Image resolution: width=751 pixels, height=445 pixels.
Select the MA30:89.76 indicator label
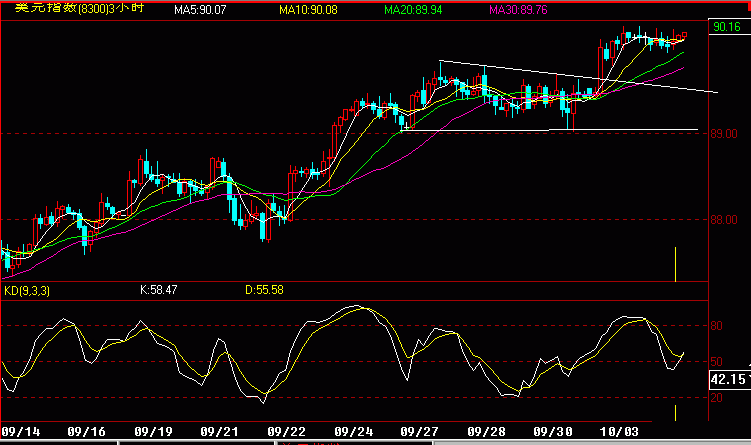pyautogui.click(x=518, y=10)
